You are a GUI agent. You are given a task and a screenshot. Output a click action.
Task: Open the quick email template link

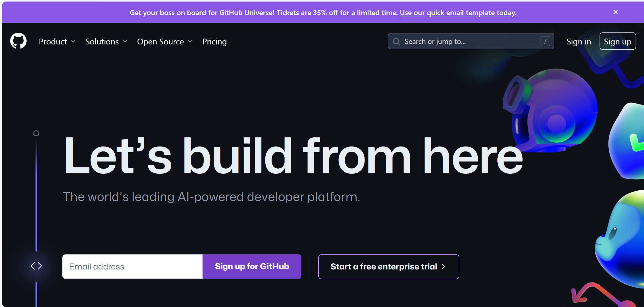[458, 13]
